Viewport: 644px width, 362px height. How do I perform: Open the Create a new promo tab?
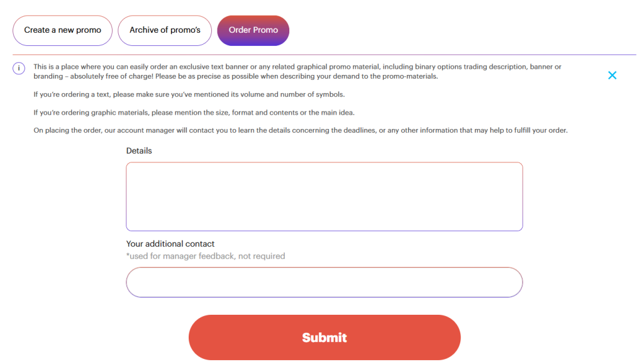[62, 30]
